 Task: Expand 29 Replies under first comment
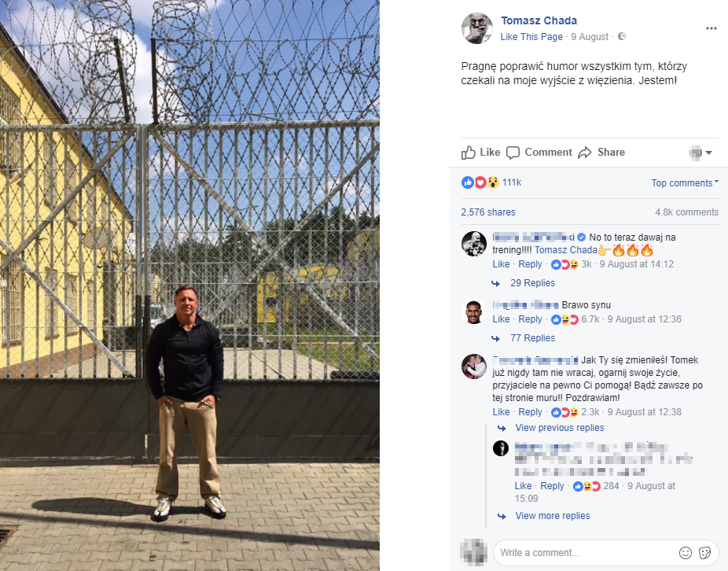pos(532,283)
